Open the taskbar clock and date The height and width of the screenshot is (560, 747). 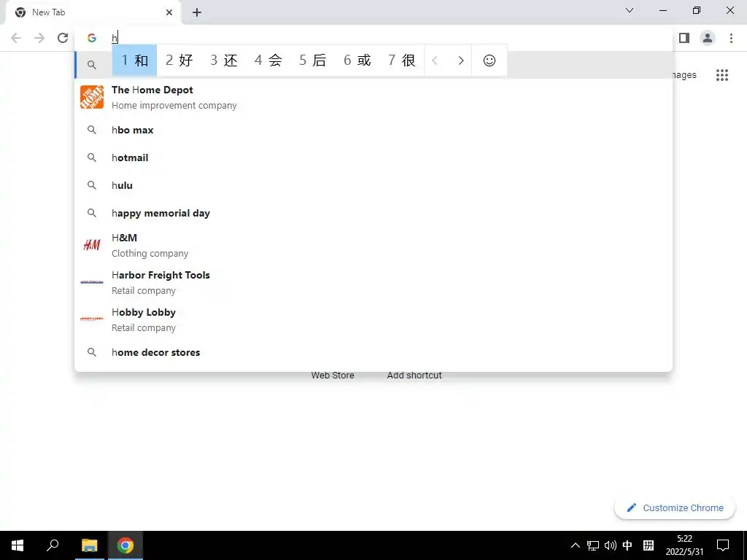[x=684, y=545]
